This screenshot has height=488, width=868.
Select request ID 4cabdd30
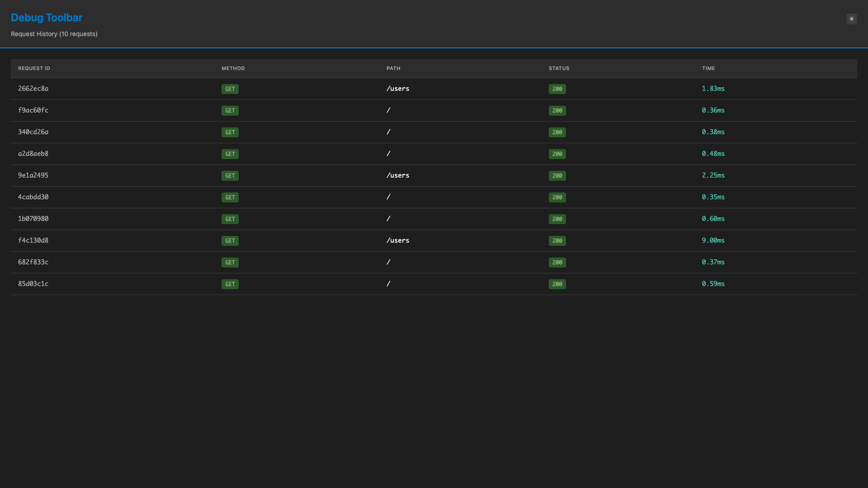click(x=33, y=197)
